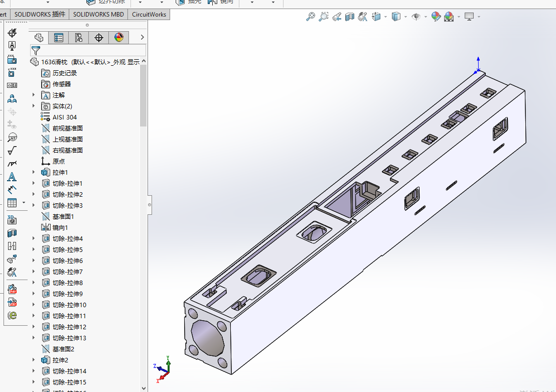Open the PropertyManager tab

click(x=59, y=37)
